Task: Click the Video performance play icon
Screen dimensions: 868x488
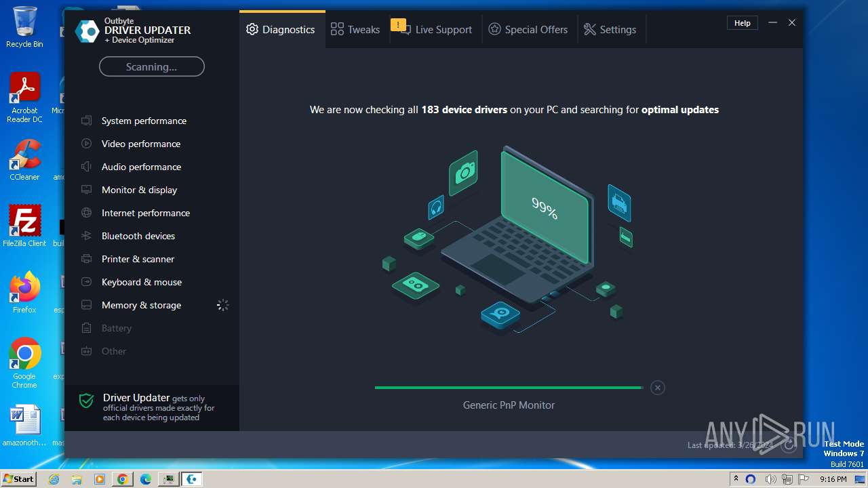Action: (x=86, y=144)
